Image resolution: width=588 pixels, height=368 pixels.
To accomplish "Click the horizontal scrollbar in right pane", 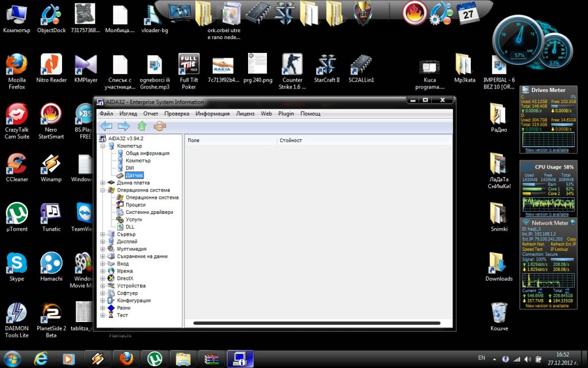I will pyautogui.click(x=317, y=323).
